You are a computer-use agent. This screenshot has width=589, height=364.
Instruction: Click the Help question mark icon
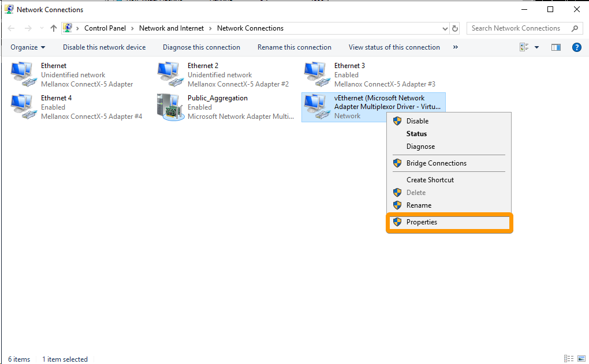(x=576, y=47)
